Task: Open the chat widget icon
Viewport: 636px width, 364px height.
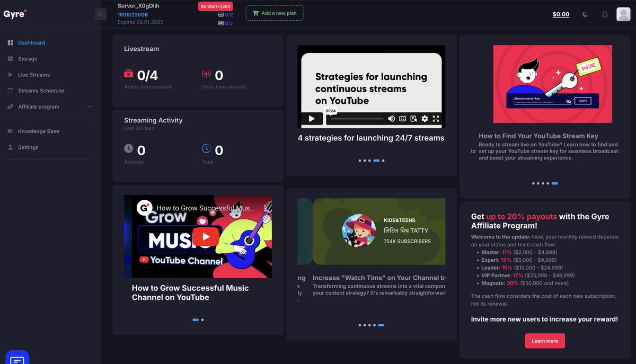Action: pos(17,358)
